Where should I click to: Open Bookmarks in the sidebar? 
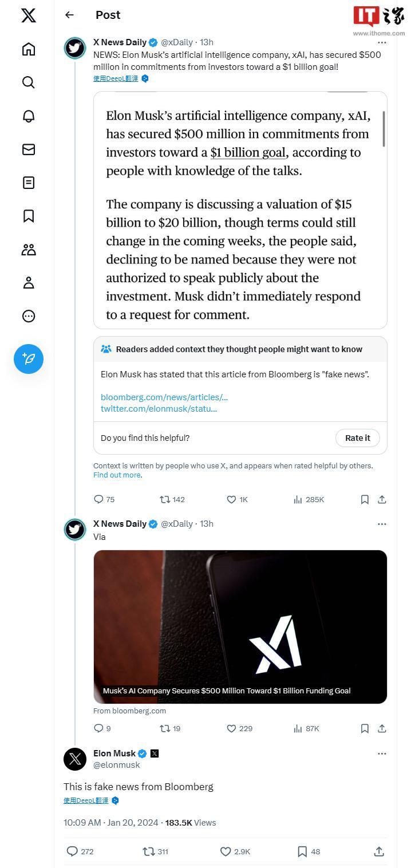tap(29, 216)
